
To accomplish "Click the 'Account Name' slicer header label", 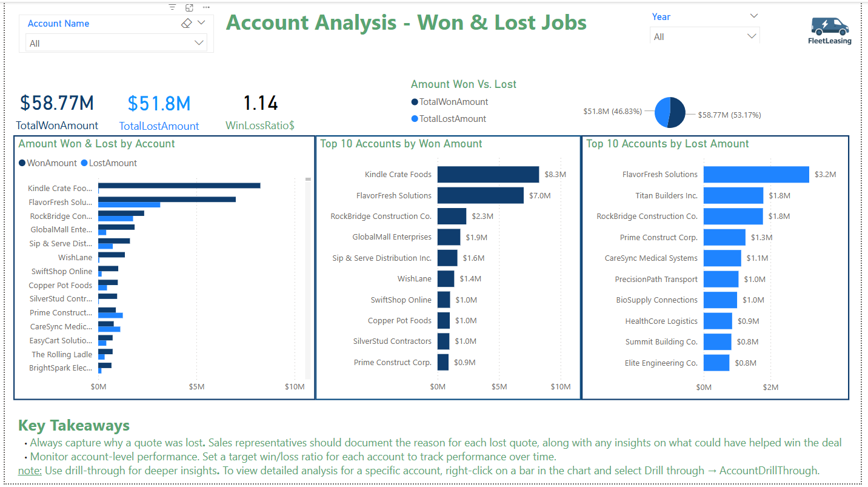I will coord(58,24).
